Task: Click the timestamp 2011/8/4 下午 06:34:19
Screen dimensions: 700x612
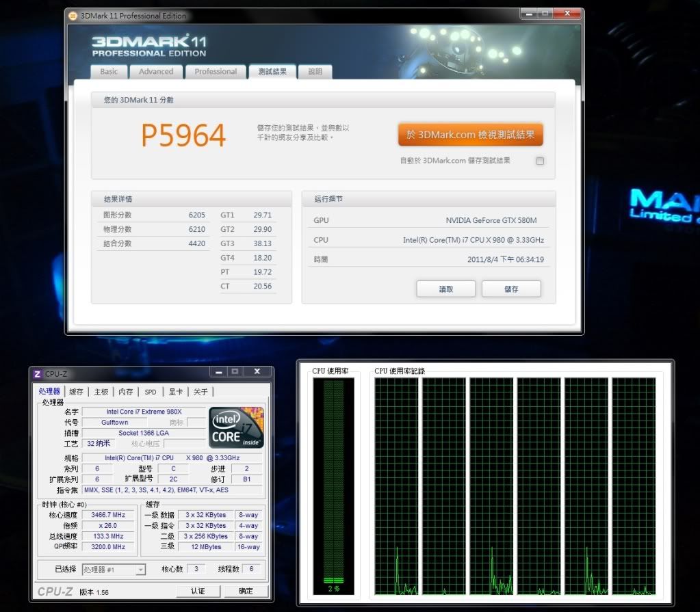Action: pos(506,260)
